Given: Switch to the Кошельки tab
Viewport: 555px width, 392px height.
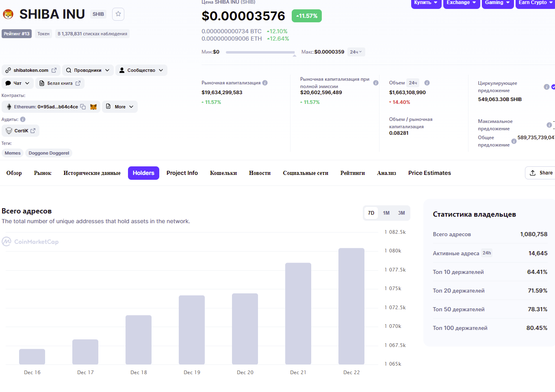Looking at the screenshot, I should click(223, 173).
